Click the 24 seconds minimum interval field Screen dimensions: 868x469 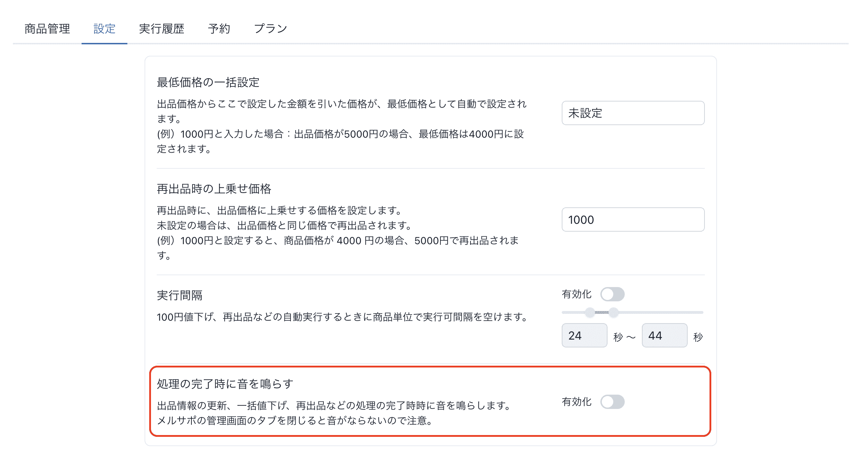584,335
